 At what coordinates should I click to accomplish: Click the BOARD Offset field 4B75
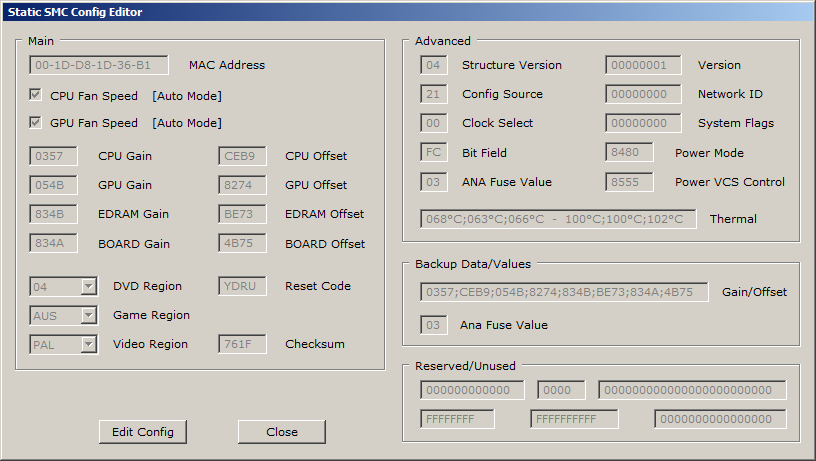click(x=242, y=243)
